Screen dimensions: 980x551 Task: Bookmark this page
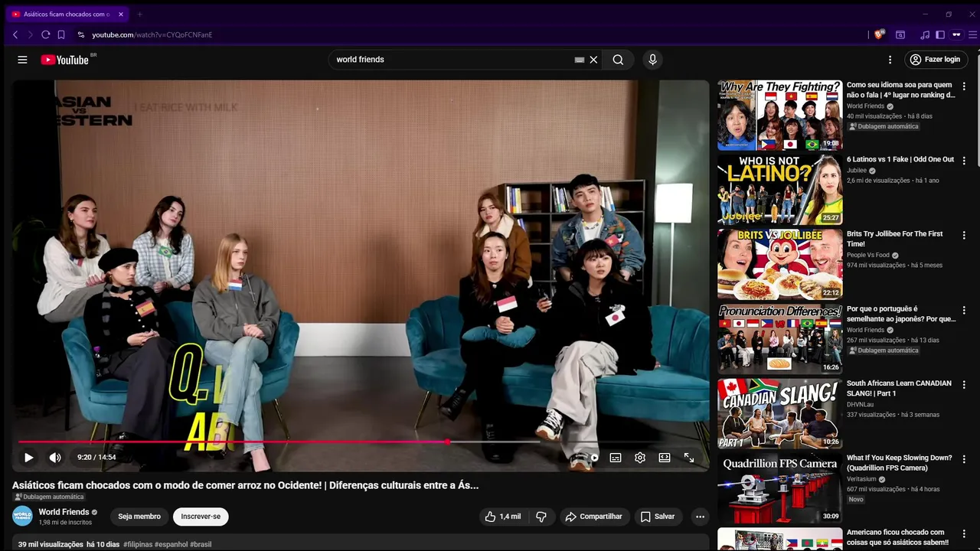click(x=61, y=34)
